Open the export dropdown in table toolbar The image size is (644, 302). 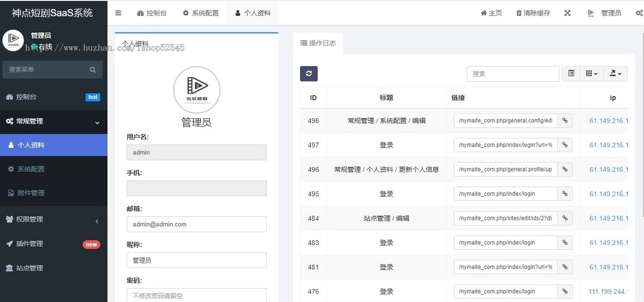pos(615,74)
